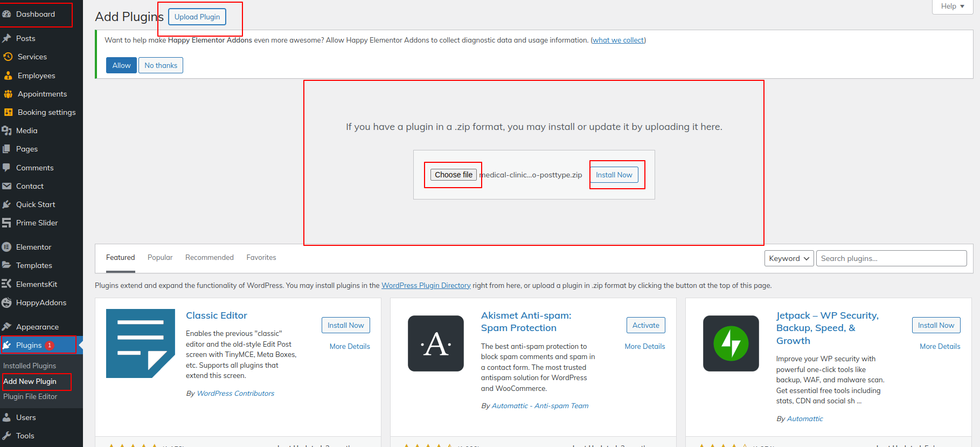Open the Favorites plugins tab

coord(261,258)
